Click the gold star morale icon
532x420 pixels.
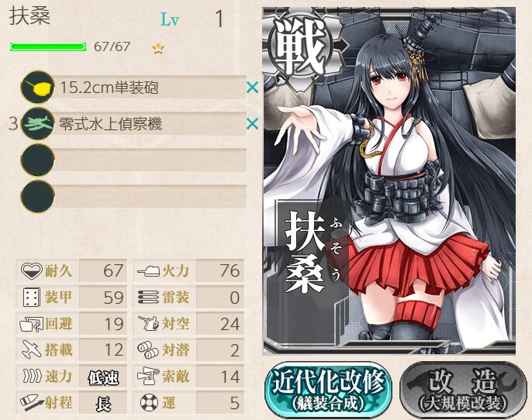pos(158,48)
